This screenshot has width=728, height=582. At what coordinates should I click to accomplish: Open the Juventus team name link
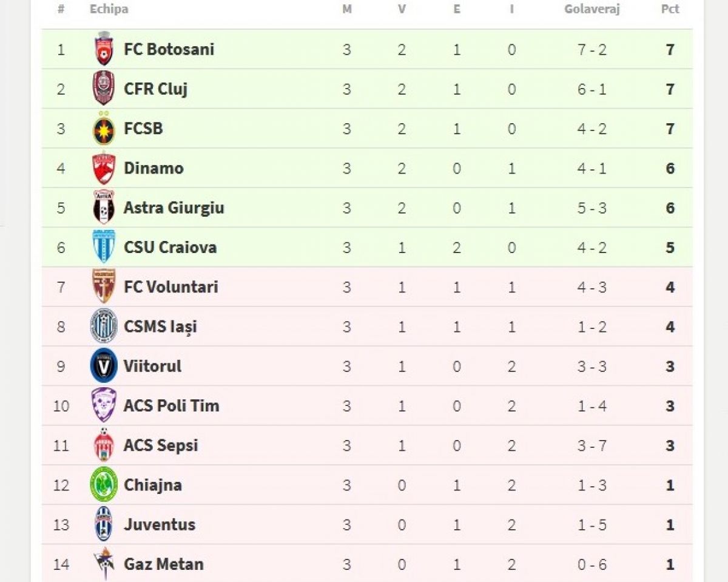tap(160, 524)
